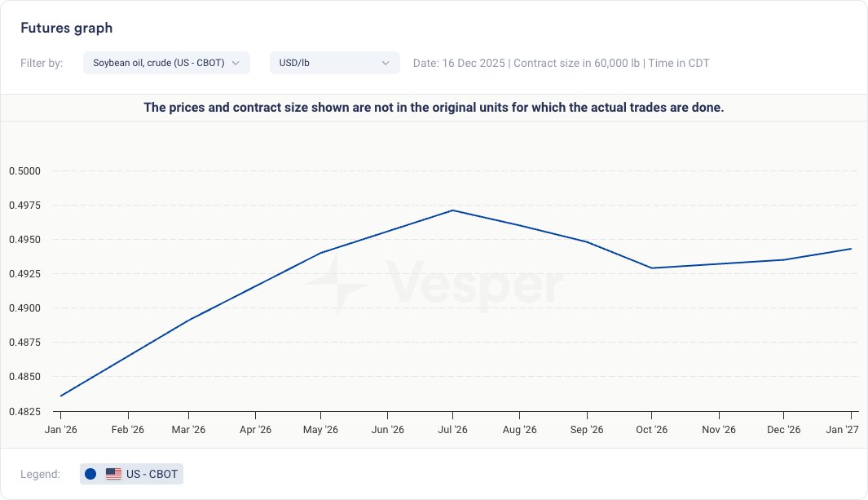The width and height of the screenshot is (868, 500).
Task: Click the May '26 x-axis label
Action: tap(320, 430)
